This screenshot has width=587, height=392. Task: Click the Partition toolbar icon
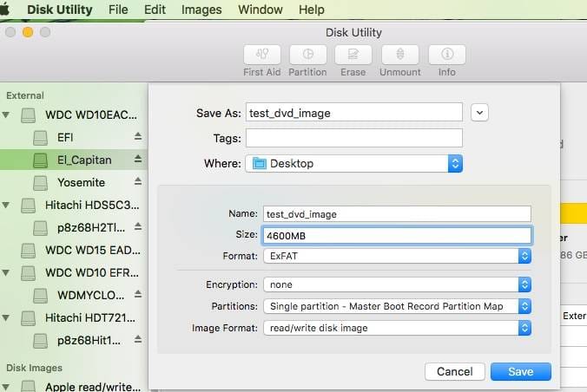point(307,55)
